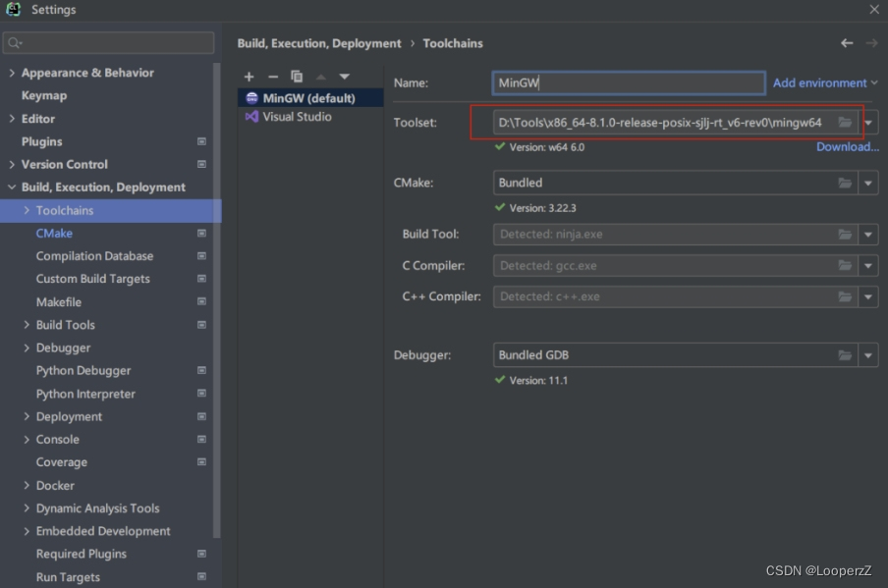Open the C++ Compiler dropdown arrow

pos(868,296)
